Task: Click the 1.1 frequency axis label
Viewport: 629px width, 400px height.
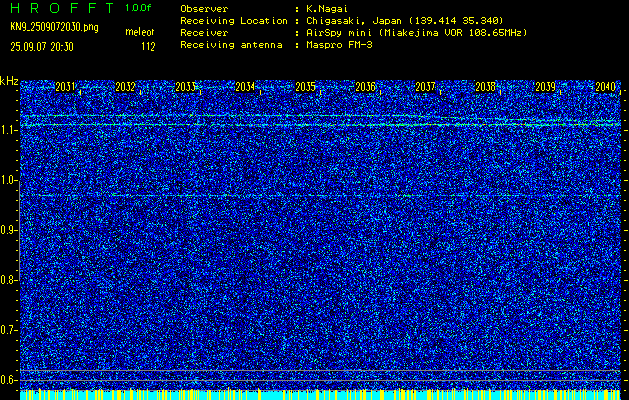Action: [x=8, y=130]
